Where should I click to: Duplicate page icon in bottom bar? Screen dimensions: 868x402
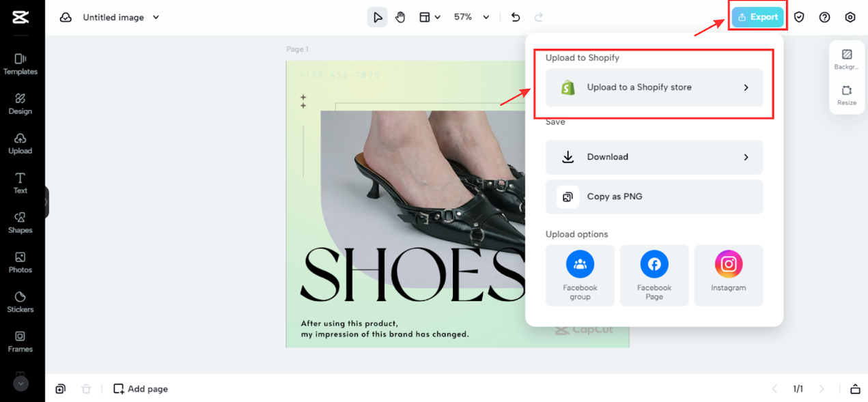click(x=61, y=389)
